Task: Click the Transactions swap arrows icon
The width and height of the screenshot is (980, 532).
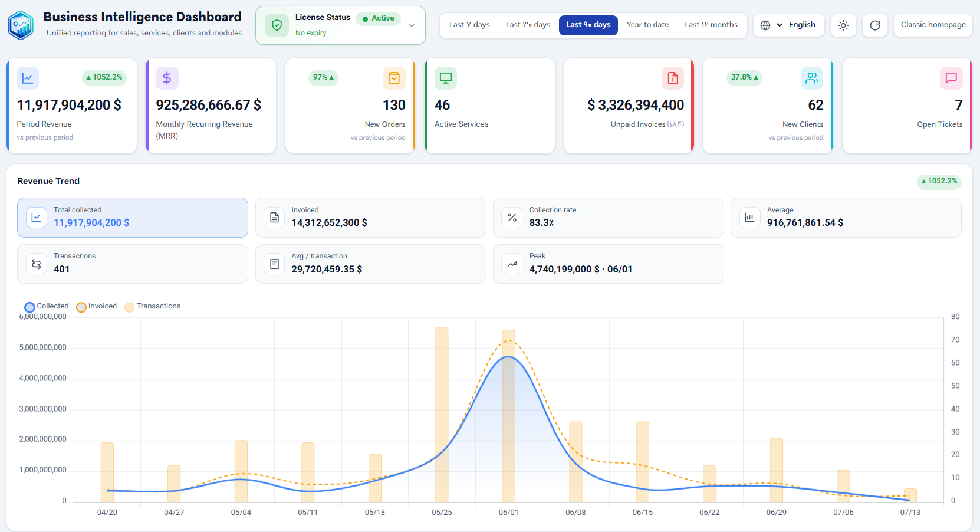Action: (x=37, y=264)
